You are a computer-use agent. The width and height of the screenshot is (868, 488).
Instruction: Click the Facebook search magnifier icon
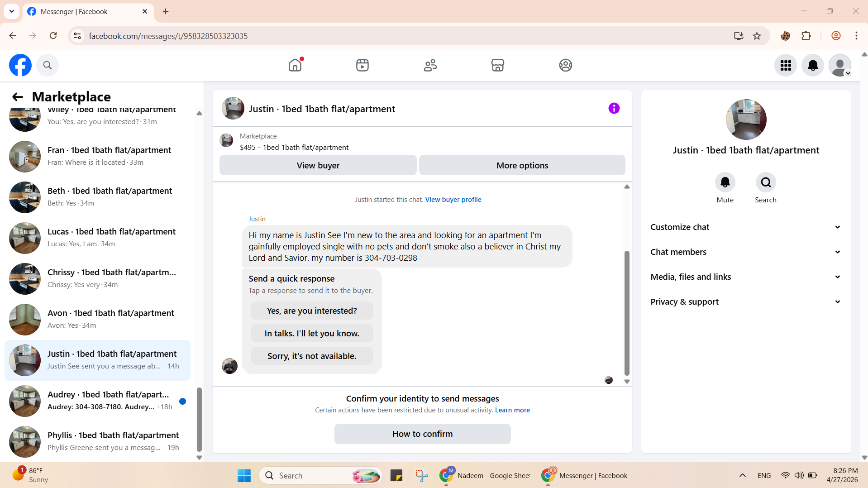click(x=48, y=65)
